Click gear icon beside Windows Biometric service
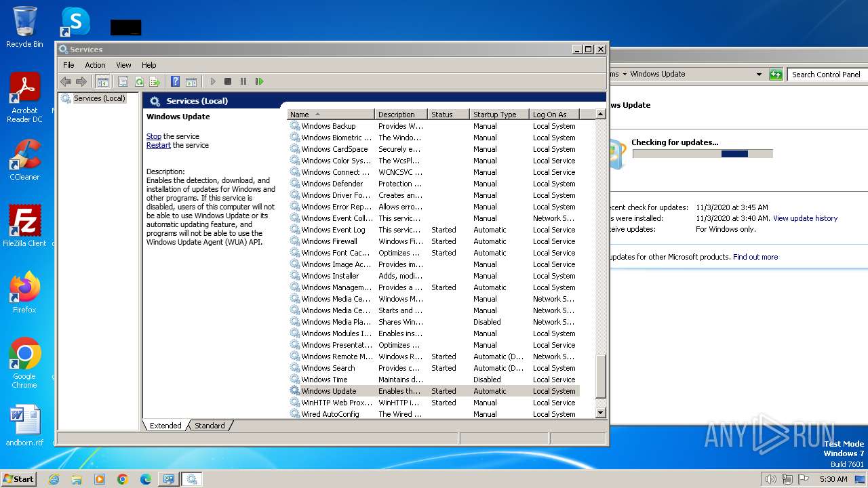The height and width of the screenshot is (488, 868). (x=294, y=138)
